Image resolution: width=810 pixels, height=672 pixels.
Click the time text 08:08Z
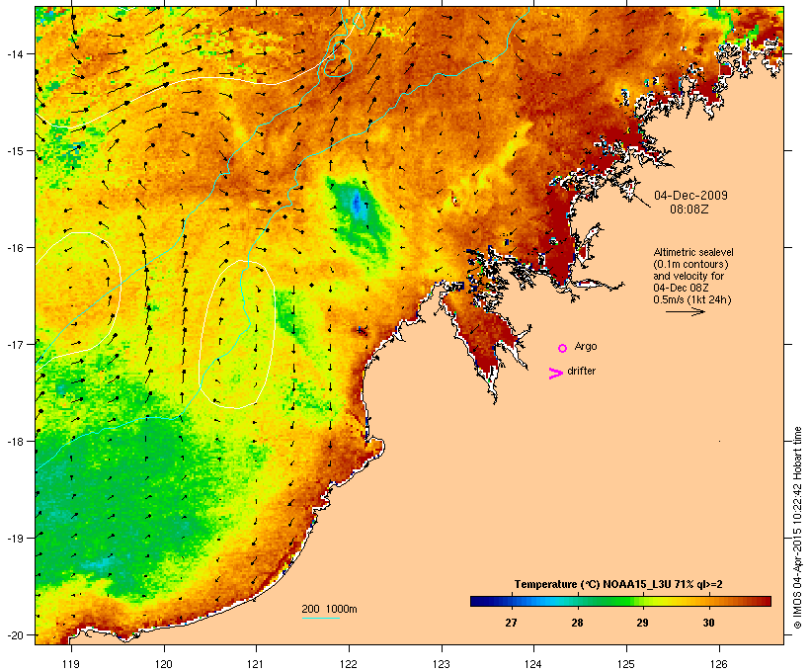[x=689, y=210]
